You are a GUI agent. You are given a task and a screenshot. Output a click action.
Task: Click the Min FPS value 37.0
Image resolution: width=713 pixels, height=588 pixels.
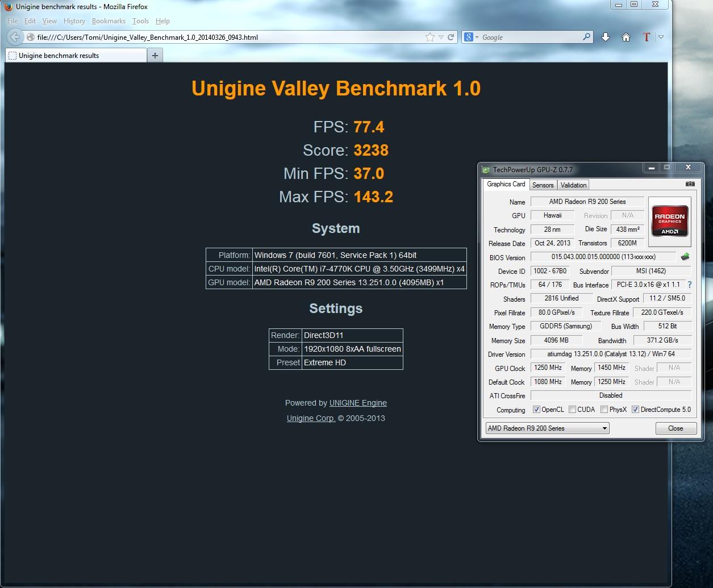(x=369, y=173)
